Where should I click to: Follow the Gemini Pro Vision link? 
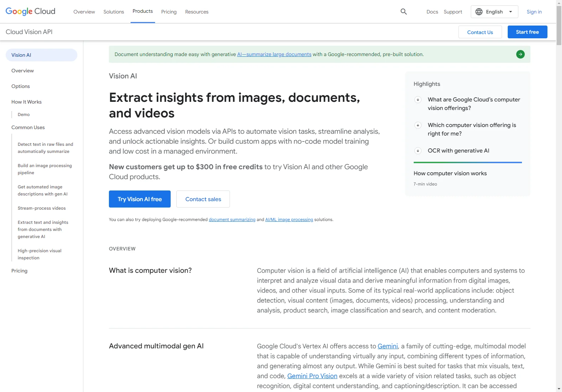312,376
